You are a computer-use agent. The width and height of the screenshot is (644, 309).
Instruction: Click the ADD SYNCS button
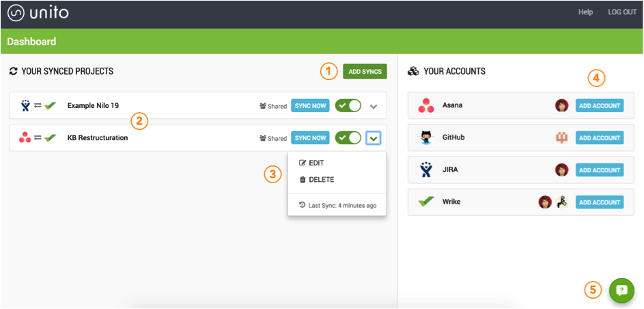coord(365,72)
